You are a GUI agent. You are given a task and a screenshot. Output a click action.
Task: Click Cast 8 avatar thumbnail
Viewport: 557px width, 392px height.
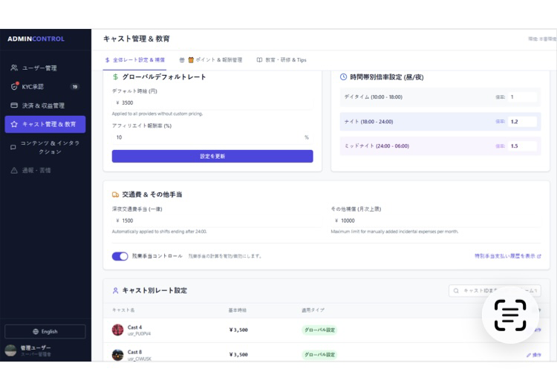pyautogui.click(x=117, y=355)
